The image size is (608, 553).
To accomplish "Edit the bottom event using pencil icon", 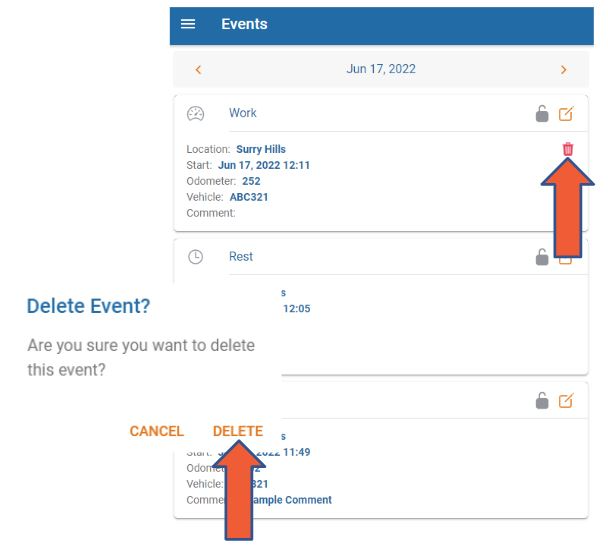I will (566, 401).
